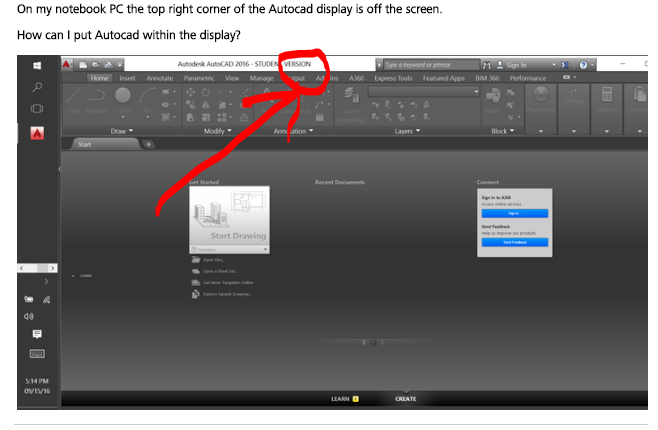Click the AutoCAD icon on the taskbar
Viewport: 658px width, 430px height.
click(37, 133)
